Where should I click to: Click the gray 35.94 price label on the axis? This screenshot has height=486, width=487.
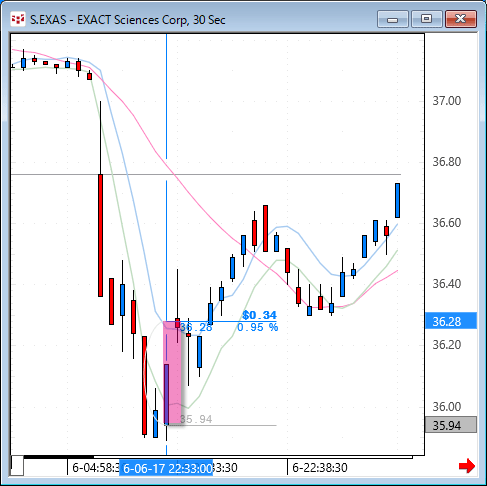pyautogui.click(x=451, y=425)
